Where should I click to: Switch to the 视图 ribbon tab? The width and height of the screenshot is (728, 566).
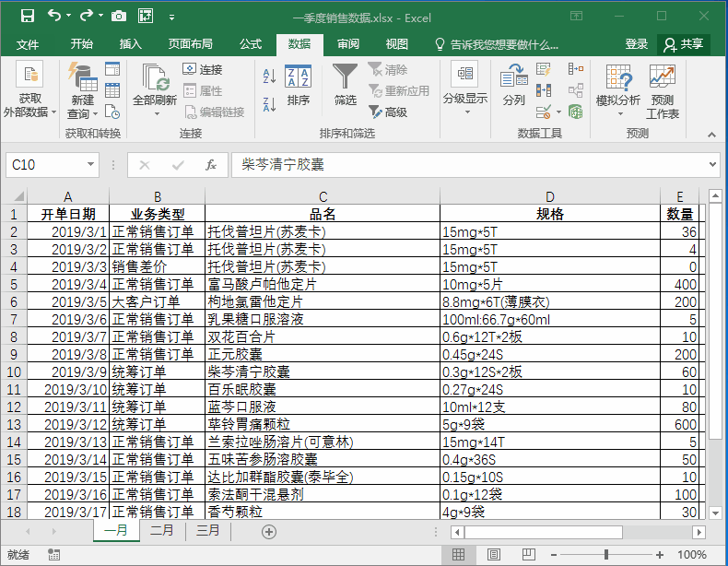tap(397, 44)
